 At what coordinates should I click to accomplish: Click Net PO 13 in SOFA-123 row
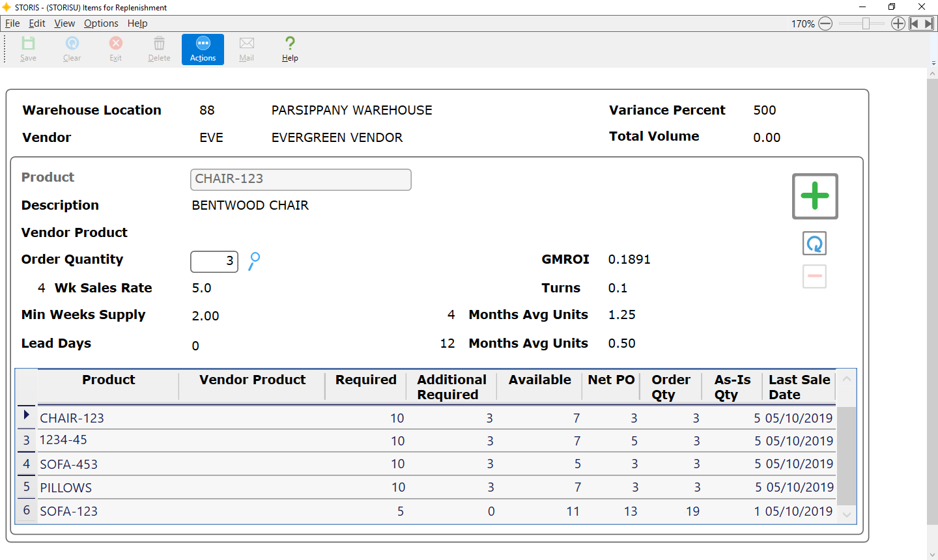click(631, 511)
